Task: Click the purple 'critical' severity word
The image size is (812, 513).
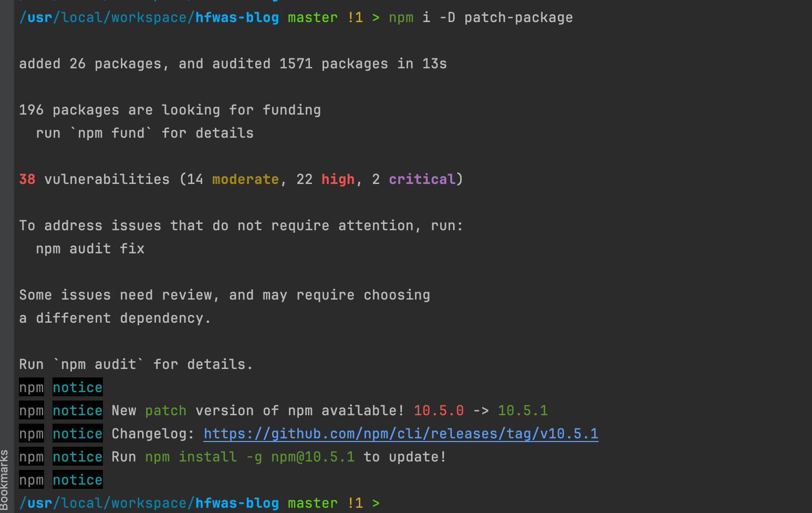Action: (422, 179)
